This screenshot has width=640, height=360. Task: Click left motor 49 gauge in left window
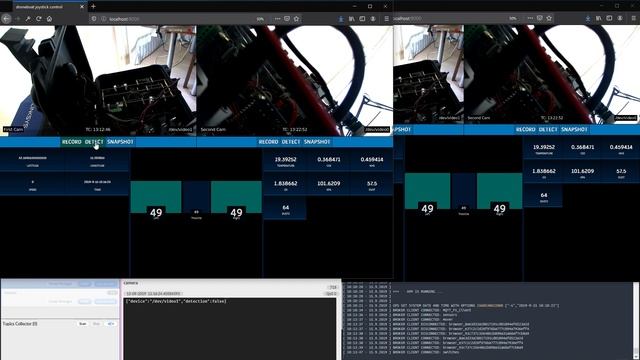tap(156, 197)
